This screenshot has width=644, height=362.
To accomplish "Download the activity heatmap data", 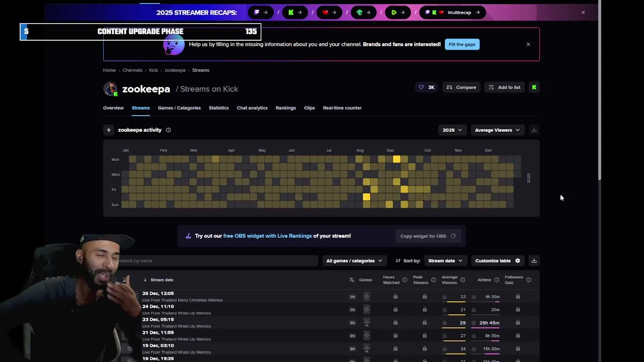I will (534, 130).
